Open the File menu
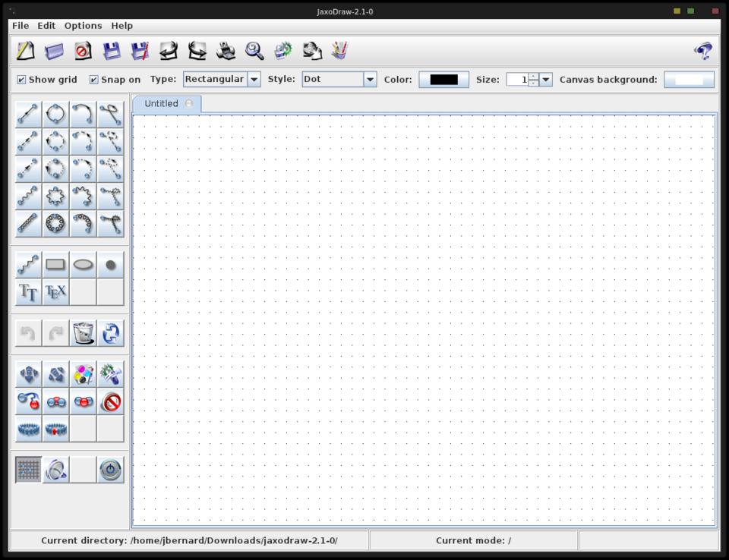 pos(21,25)
